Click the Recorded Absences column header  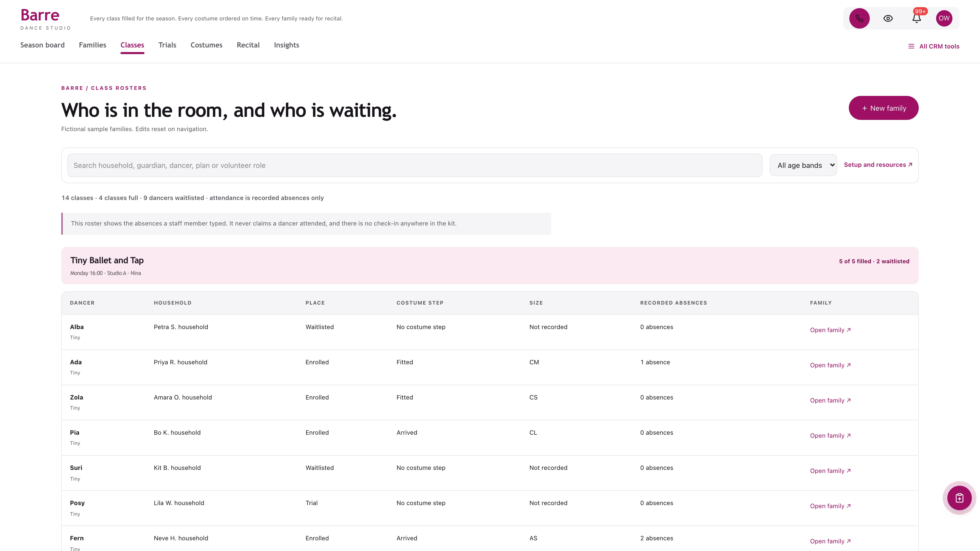pyautogui.click(x=673, y=303)
